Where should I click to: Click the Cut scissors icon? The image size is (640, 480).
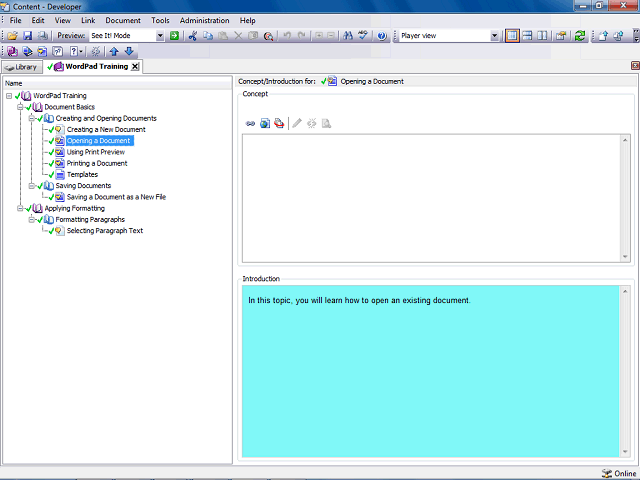tap(193, 36)
